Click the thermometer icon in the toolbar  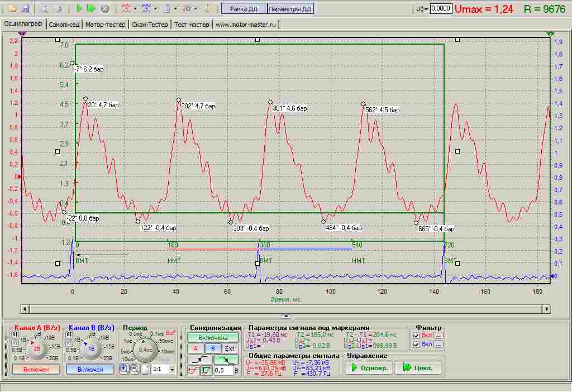coord(207,8)
